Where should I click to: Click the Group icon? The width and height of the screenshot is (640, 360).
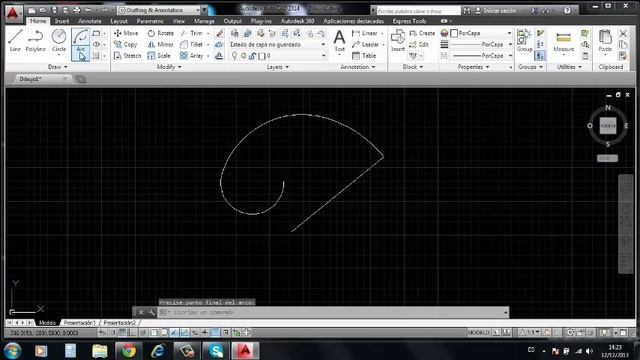pos(524,40)
